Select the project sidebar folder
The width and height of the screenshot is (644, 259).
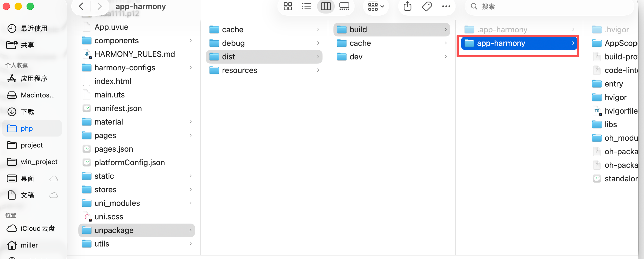pyautogui.click(x=32, y=145)
